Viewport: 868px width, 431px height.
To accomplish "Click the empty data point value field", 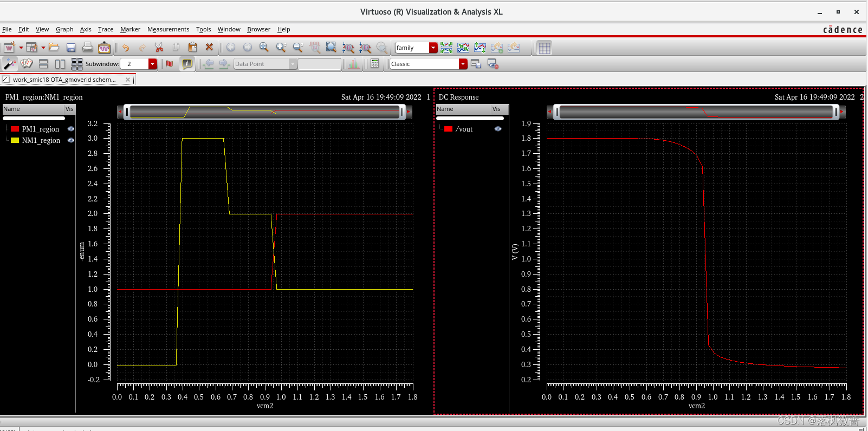I will pyautogui.click(x=320, y=64).
